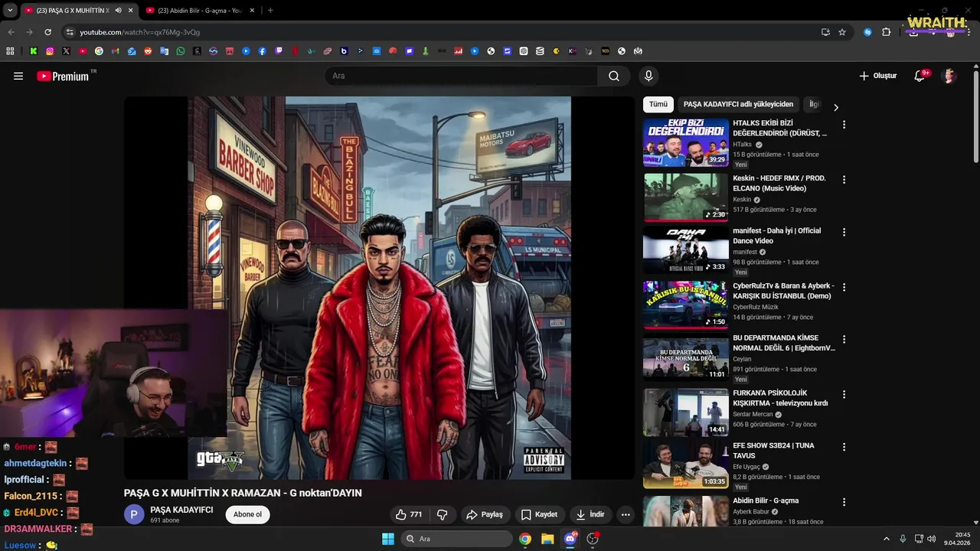Start voice search with the microphone
Viewport: 980px width, 551px height.
click(648, 76)
